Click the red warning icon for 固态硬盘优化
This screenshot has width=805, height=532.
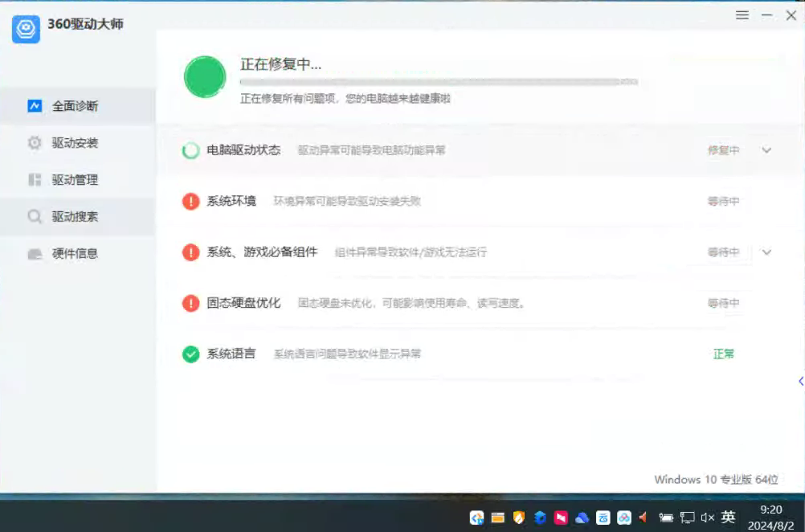click(x=190, y=303)
